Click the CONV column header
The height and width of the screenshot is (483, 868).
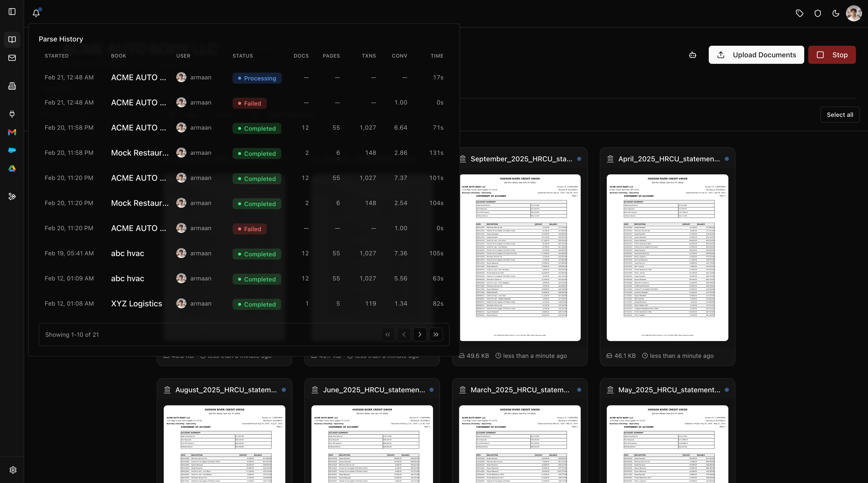coord(399,56)
